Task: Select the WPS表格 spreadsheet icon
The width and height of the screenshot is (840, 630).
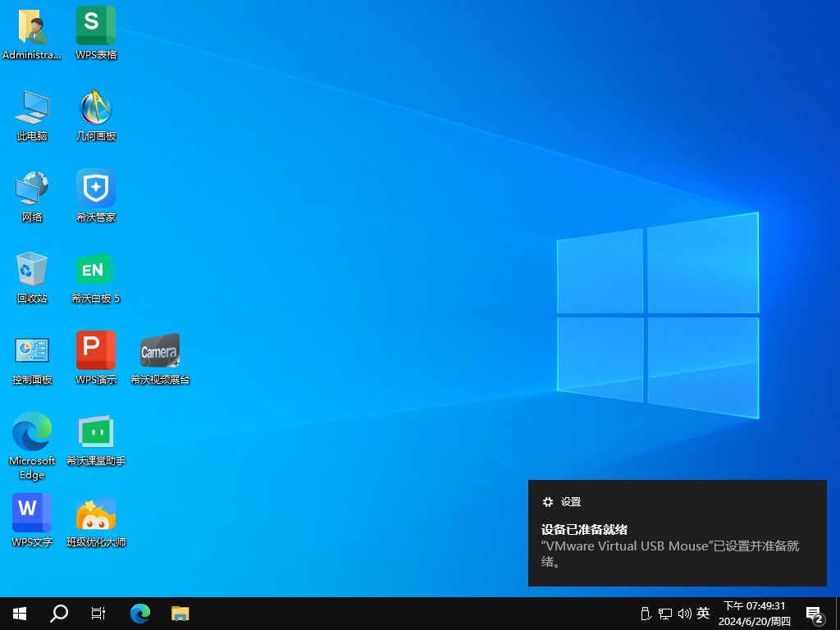Action: (96, 33)
